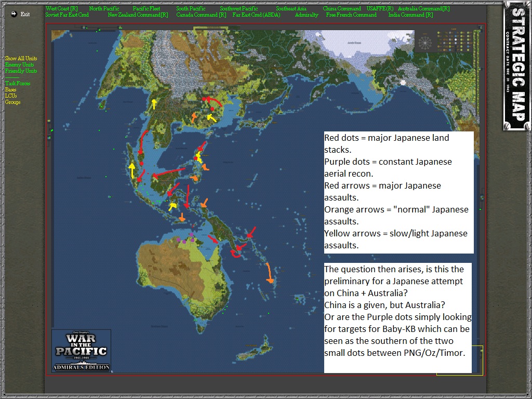Image resolution: width=532 pixels, height=399 pixels.
Task: Open Canada Command [R] filter
Action: (201, 15)
